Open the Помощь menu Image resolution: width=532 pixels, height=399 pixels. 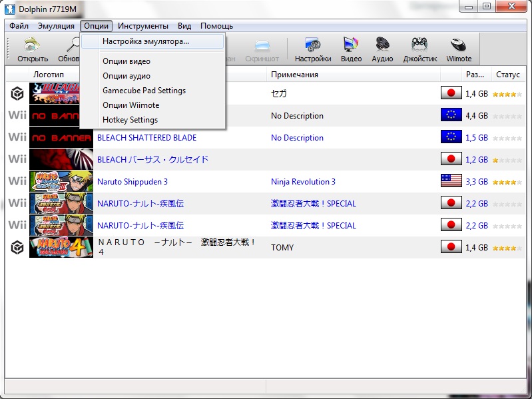click(216, 26)
